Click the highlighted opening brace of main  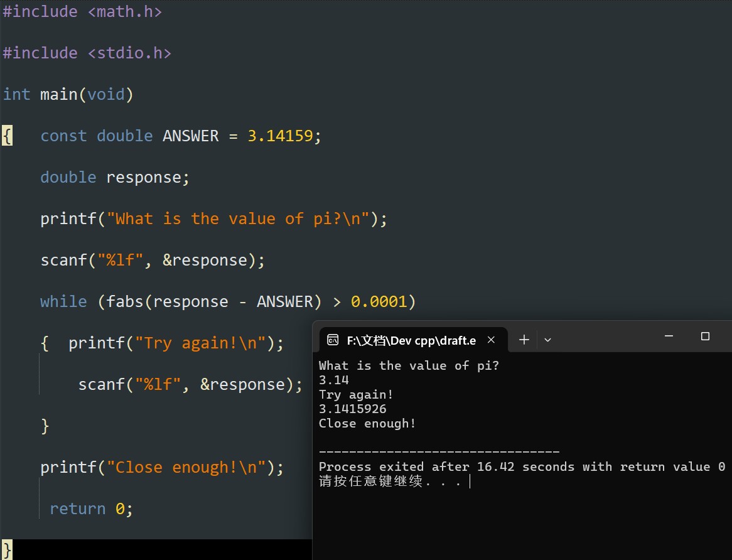coord(7,136)
